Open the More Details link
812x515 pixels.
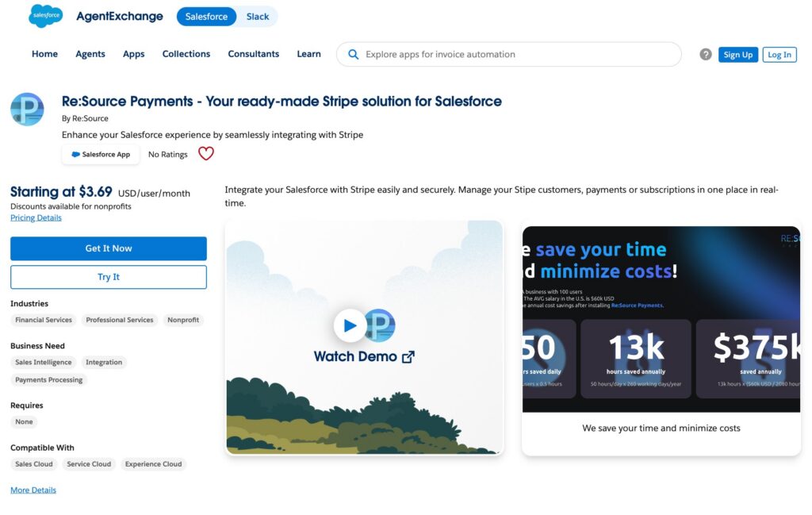[33, 490]
